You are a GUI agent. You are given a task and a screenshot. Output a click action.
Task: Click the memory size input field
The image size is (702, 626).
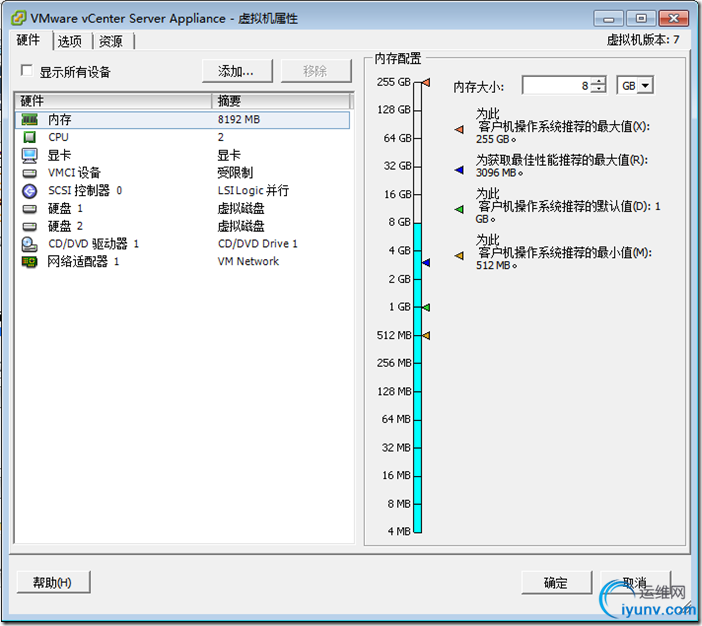pos(556,85)
